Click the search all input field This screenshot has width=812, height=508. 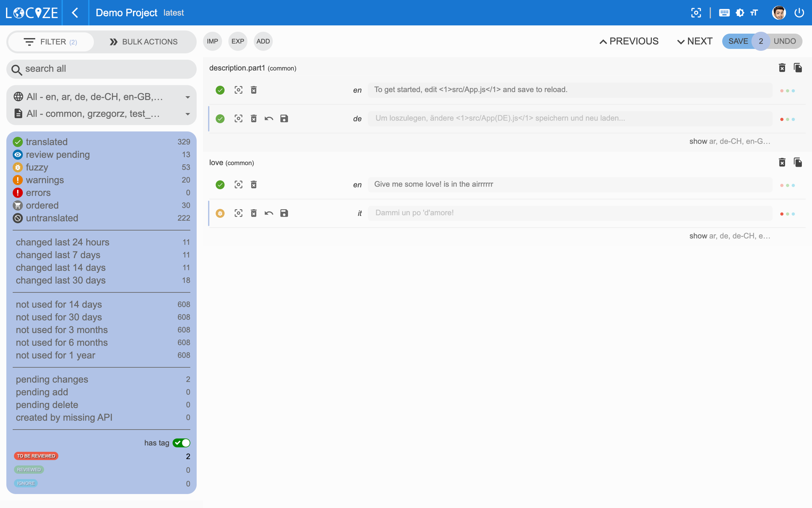pyautogui.click(x=106, y=68)
